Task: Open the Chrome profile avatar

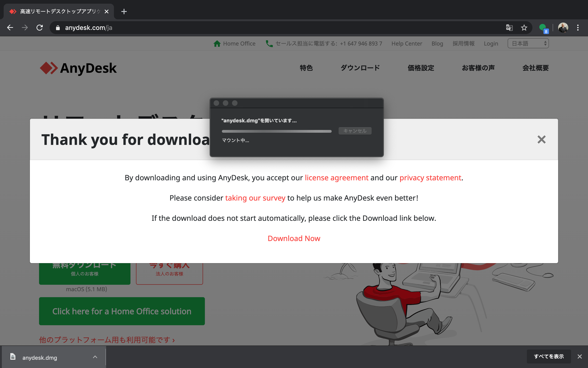Action: point(563,28)
